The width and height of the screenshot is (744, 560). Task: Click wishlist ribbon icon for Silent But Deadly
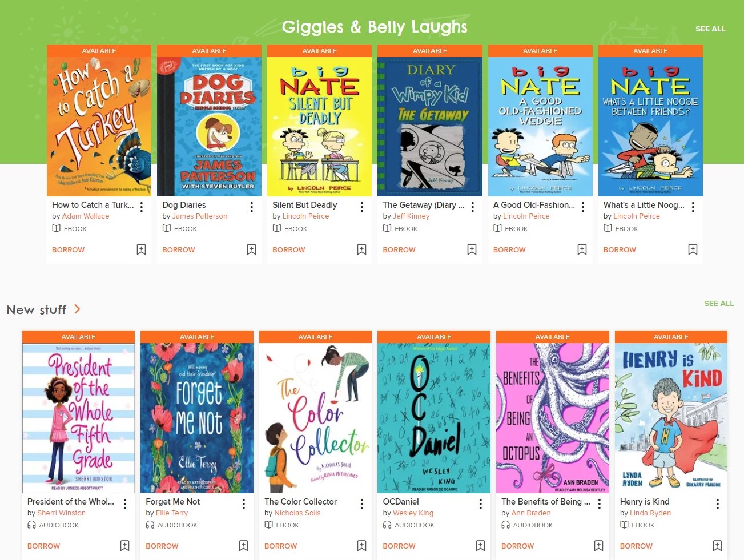coord(361,249)
